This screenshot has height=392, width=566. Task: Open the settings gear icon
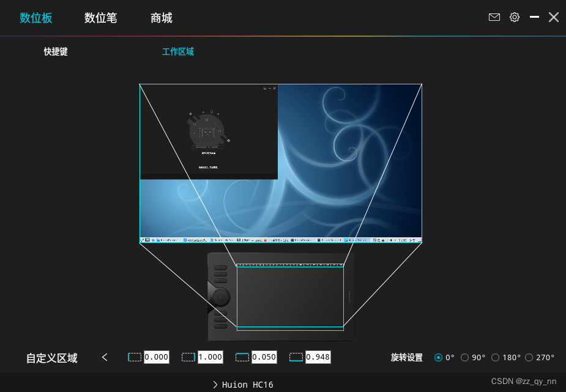click(515, 17)
